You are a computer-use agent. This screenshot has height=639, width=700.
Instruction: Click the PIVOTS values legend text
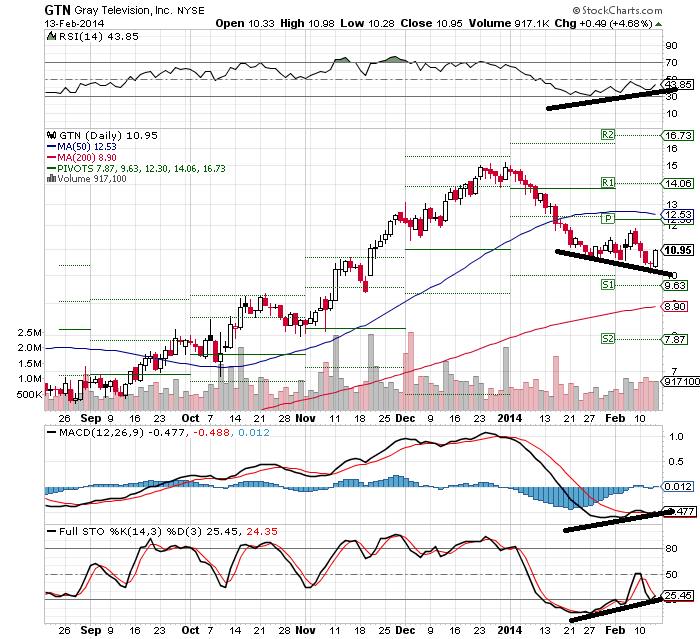[141, 168]
